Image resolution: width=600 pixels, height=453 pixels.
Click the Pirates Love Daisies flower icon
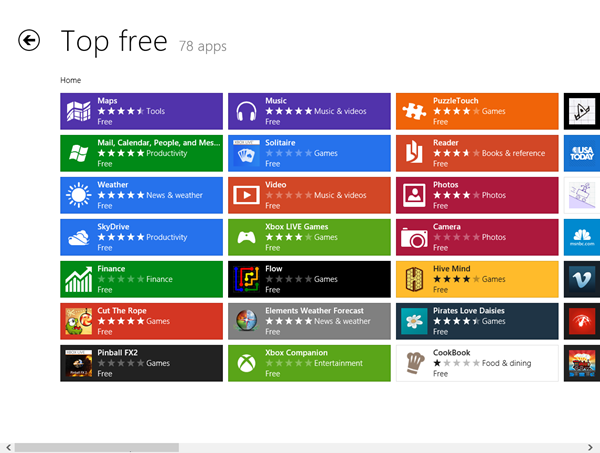click(x=414, y=321)
